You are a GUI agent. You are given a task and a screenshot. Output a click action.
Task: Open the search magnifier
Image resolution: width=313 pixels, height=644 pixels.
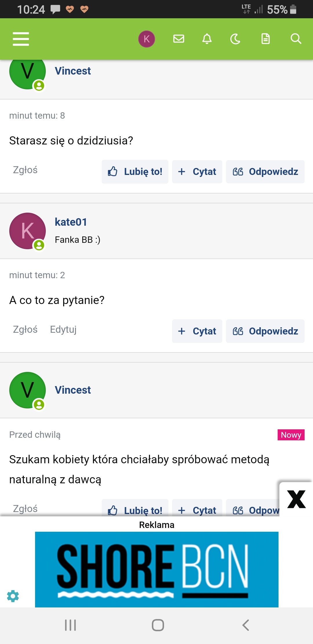pyautogui.click(x=296, y=39)
